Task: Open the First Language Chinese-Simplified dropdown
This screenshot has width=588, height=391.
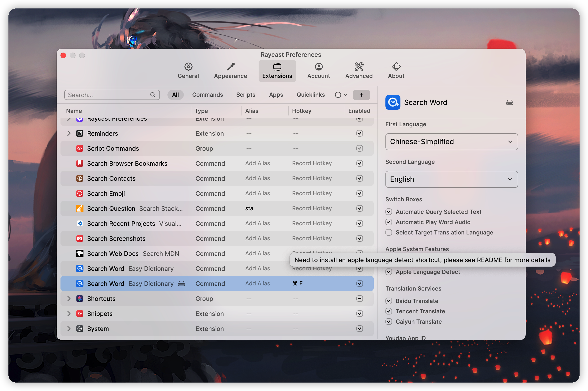Action: 451,142
